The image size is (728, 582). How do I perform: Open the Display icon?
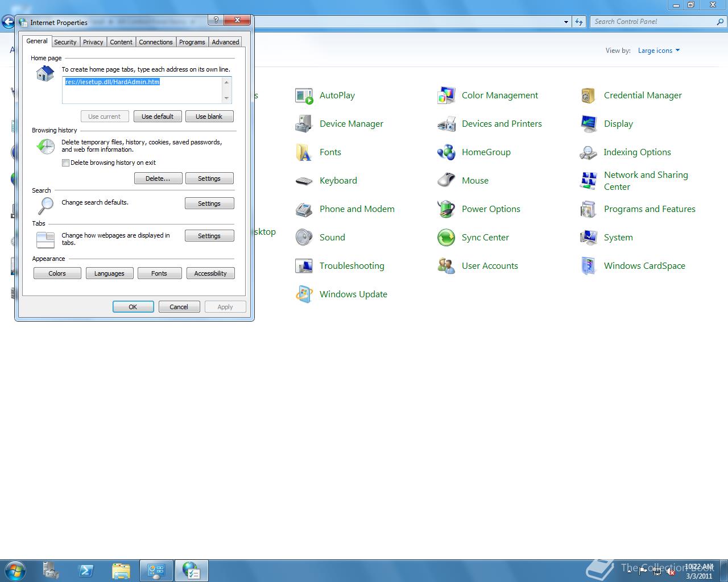click(589, 124)
